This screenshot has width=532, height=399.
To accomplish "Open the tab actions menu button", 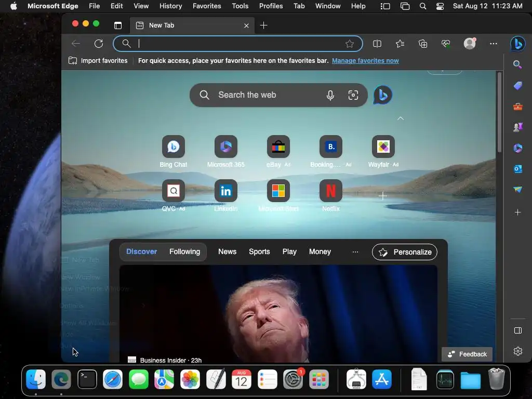I will (x=118, y=25).
